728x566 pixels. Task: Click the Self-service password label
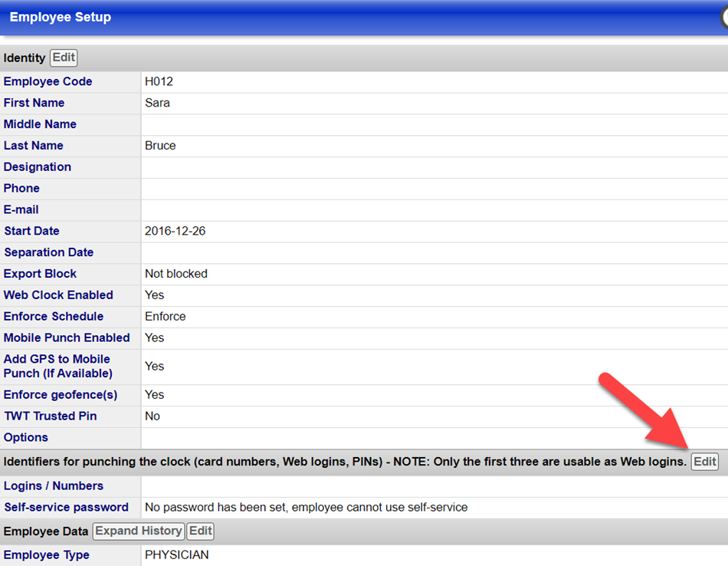pyautogui.click(x=66, y=507)
